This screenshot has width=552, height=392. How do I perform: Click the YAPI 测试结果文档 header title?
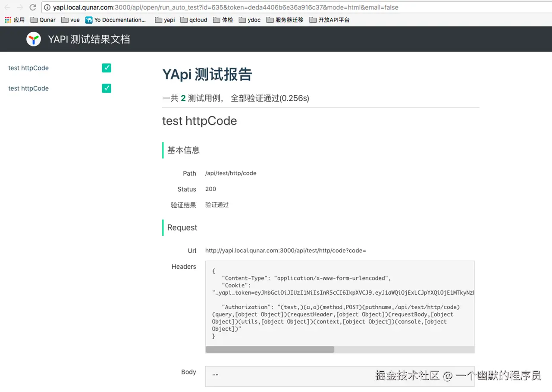89,39
